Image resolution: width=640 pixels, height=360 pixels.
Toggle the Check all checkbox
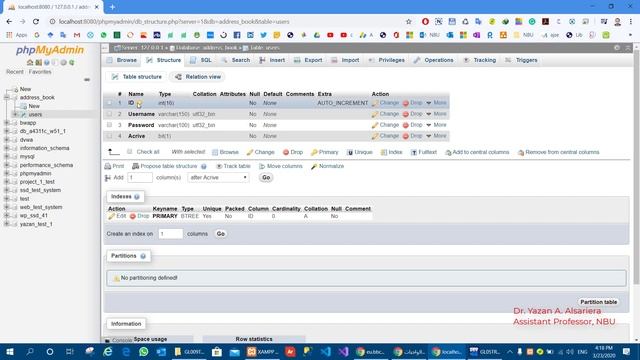click(x=129, y=152)
